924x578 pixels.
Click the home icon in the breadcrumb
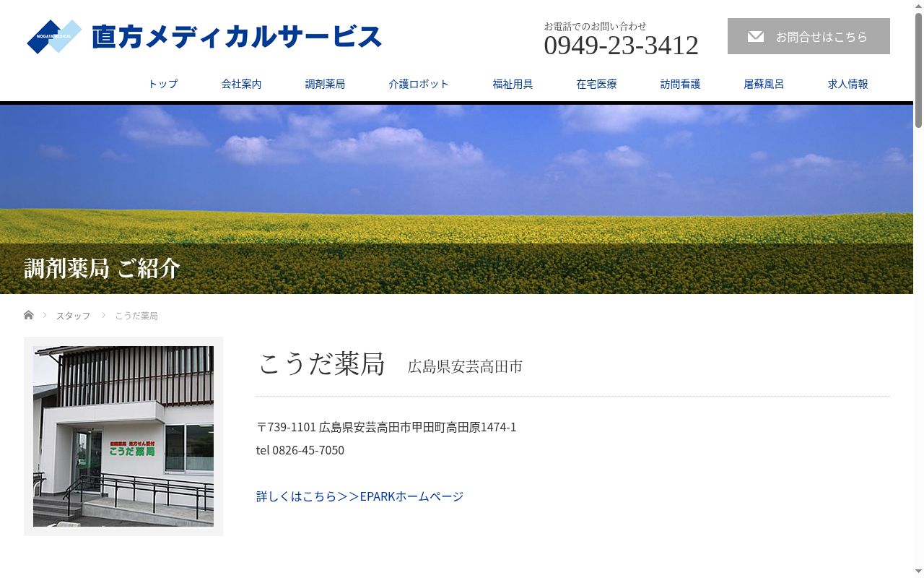[x=29, y=315]
